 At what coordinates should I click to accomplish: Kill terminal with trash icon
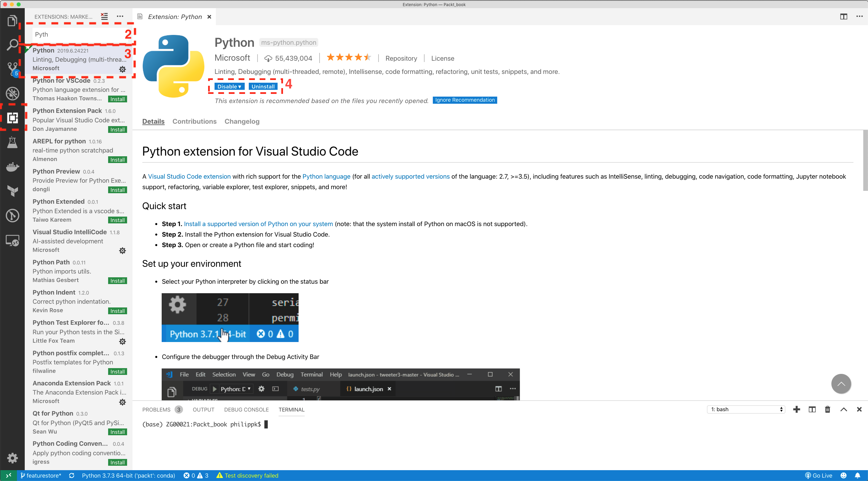click(828, 409)
